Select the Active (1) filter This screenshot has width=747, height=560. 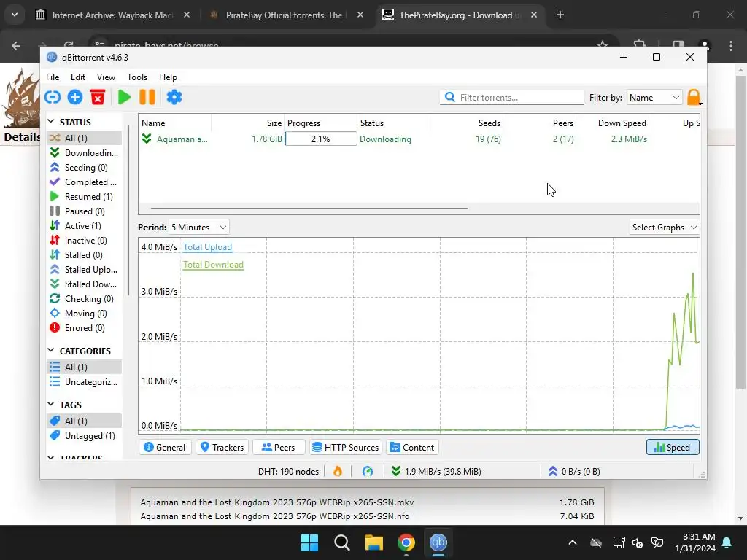point(85,226)
